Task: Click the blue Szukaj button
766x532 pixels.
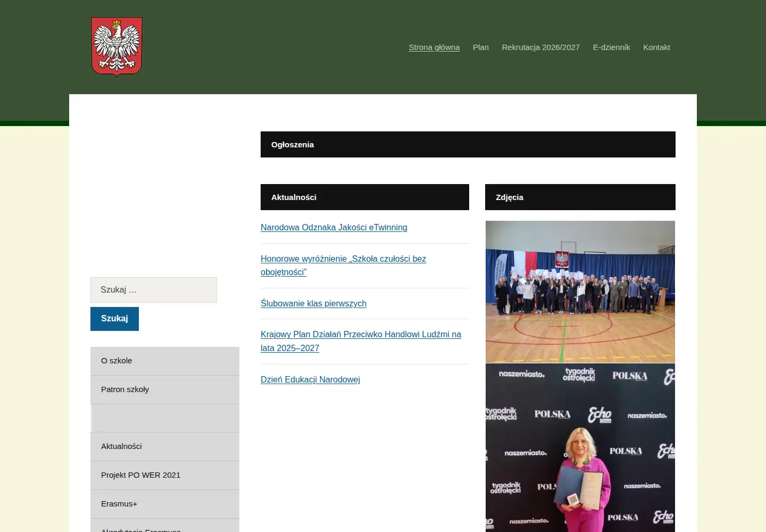Action: point(114,319)
